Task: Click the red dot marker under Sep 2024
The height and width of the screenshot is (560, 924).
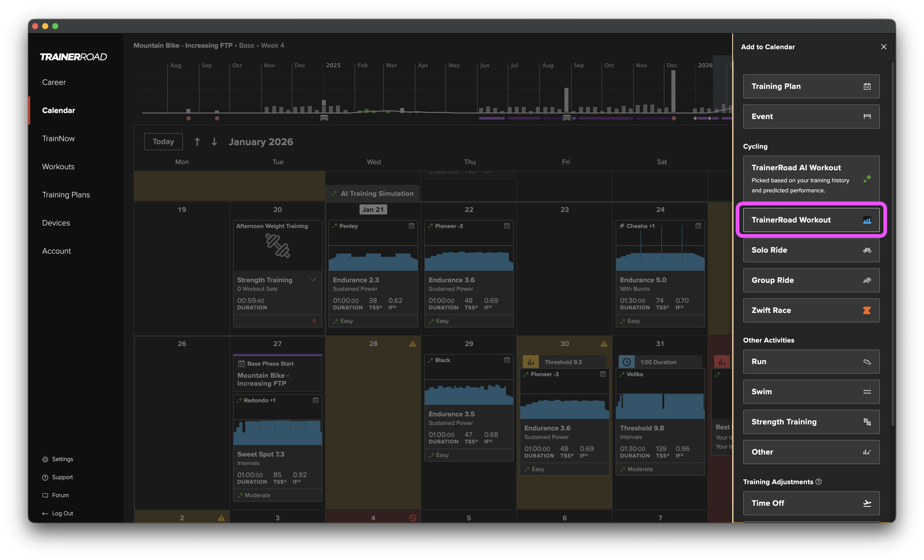Action: point(217,118)
